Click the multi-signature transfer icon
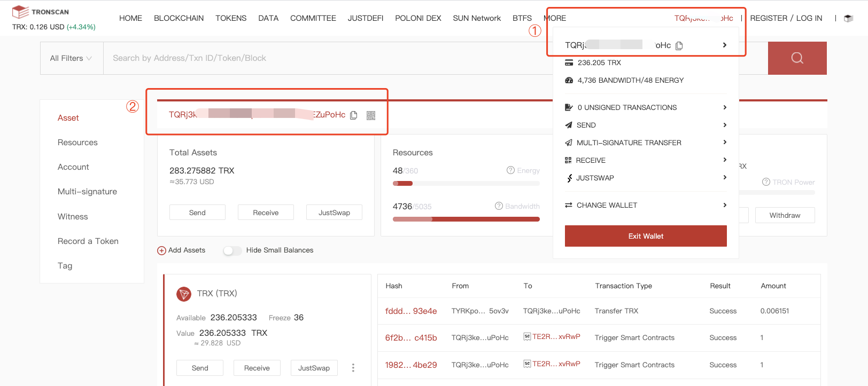 click(x=569, y=143)
